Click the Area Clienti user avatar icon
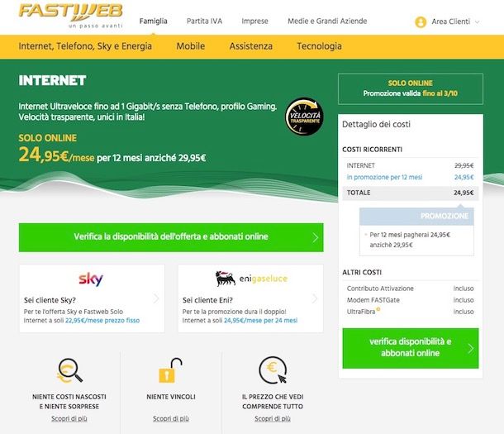The height and width of the screenshot is (434, 504). 421,21
